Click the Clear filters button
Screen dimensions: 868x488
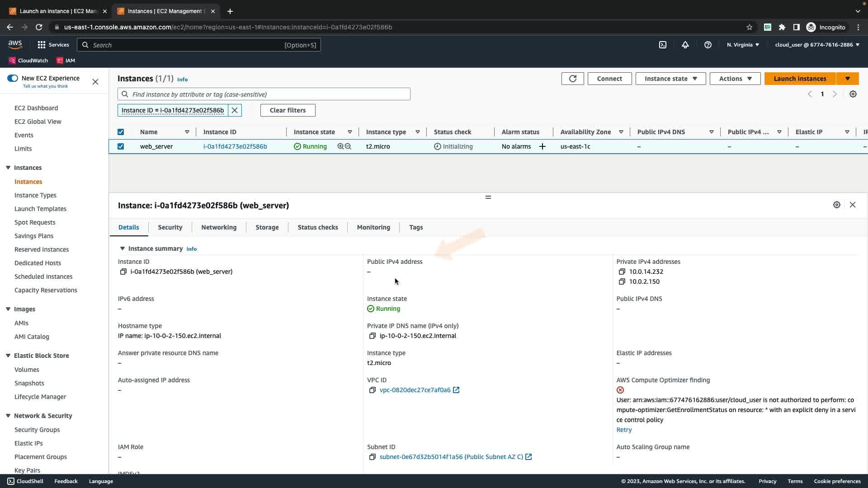tap(288, 110)
